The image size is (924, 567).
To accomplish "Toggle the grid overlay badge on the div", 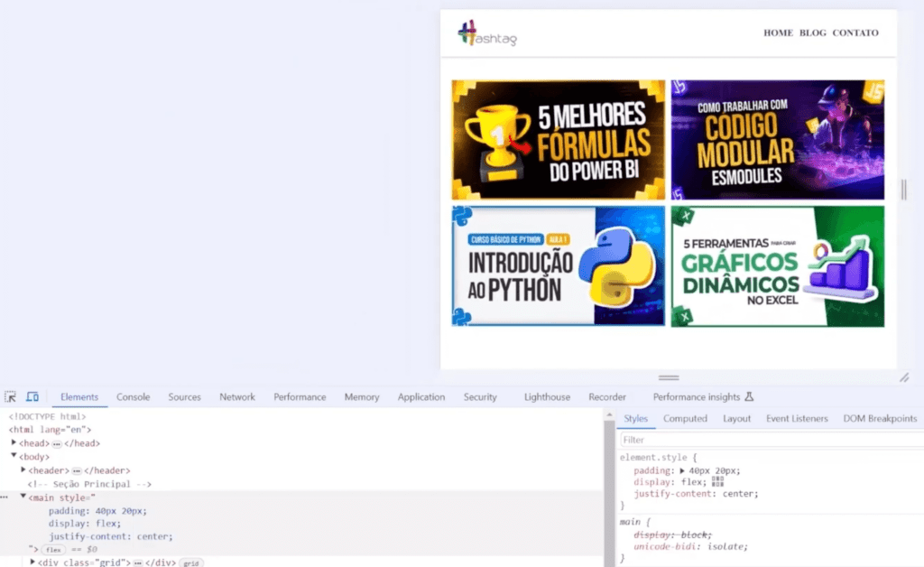I will pyautogui.click(x=190, y=562).
